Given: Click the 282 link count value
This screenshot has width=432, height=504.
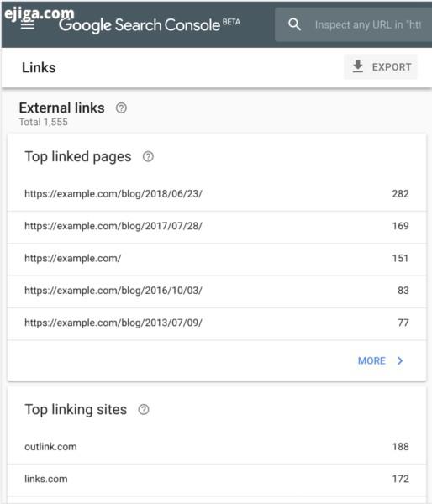Looking at the screenshot, I should tap(400, 194).
